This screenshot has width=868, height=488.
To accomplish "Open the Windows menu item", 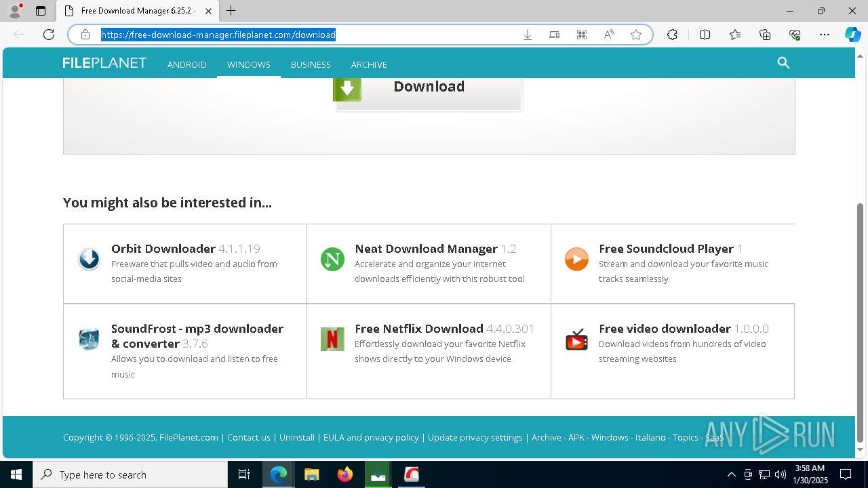I will pyautogui.click(x=249, y=64).
